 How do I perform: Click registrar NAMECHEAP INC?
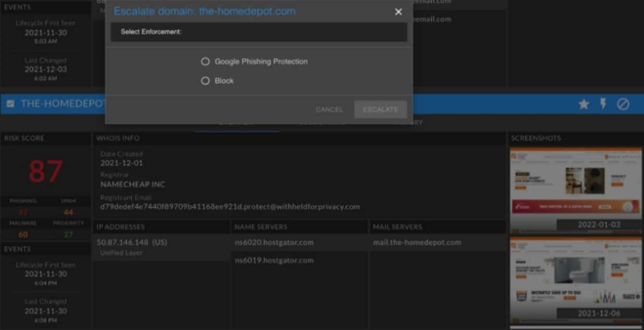click(133, 184)
